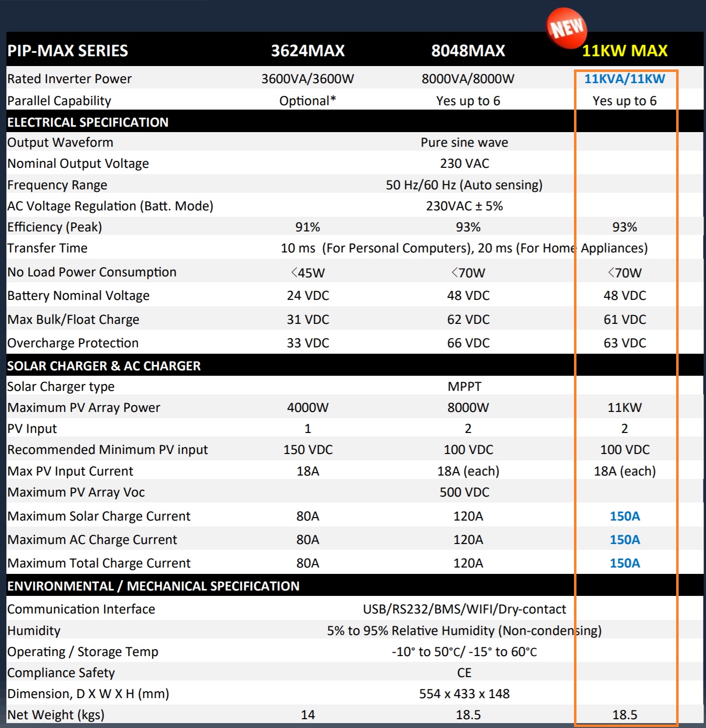Select the ELECTRICAL SPECIFICATION section header

tap(88, 122)
